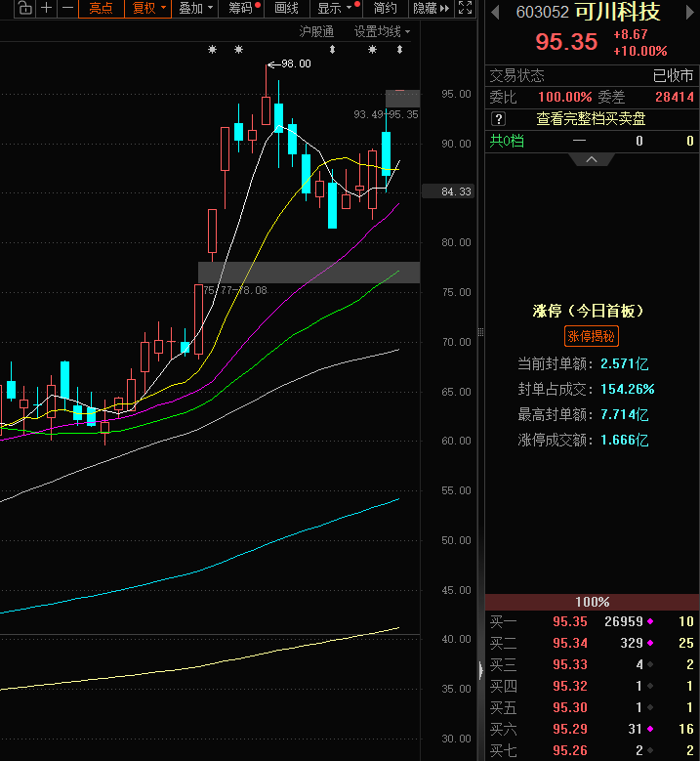Click 买一 volume 26959
This screenshot has width=700, height=761.
[623, 621]
